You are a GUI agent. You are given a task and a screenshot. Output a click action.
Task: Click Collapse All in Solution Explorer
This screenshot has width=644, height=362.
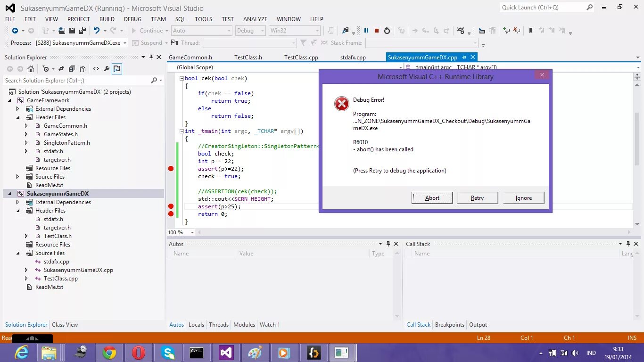pyautogui.click(x=71, y=69)
